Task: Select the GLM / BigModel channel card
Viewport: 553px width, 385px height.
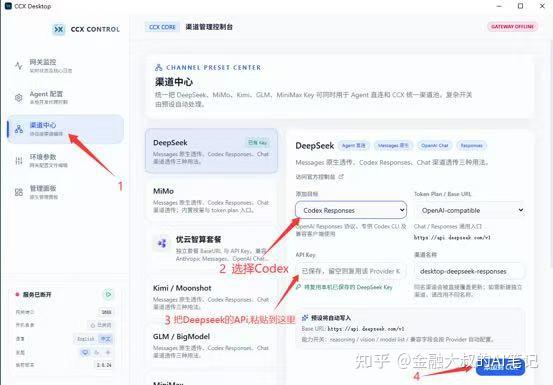Action: tap(211, 345)
